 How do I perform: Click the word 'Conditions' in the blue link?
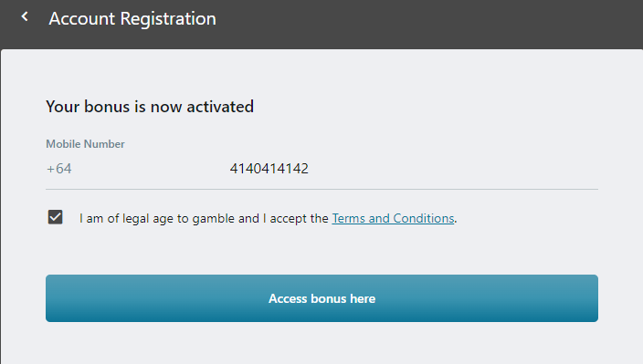click(x=424, y=218)
